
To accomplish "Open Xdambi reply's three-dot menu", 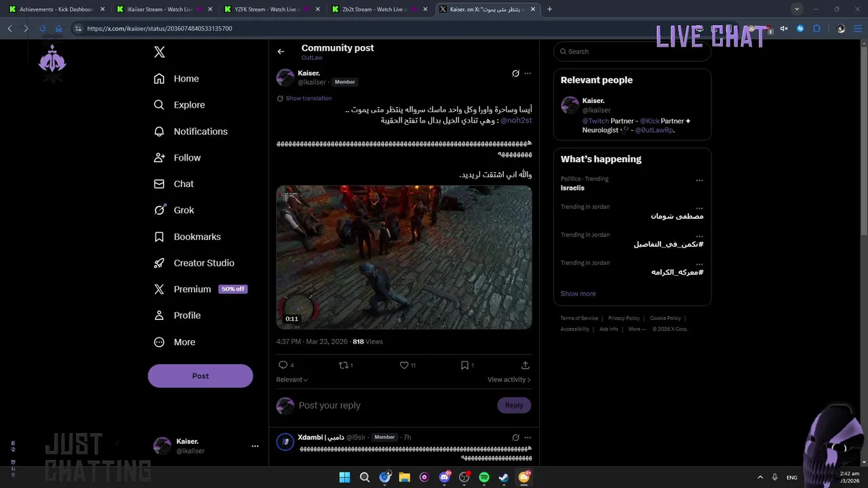I will [528, 437].
